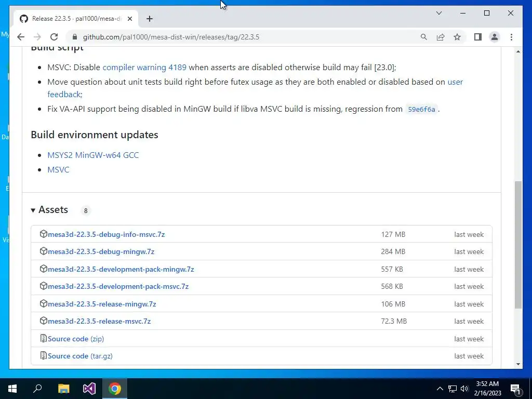Share this page via share icon
The width and height of the screenshot is (532, 399).
pyautogui.click(x=441, y=37)
